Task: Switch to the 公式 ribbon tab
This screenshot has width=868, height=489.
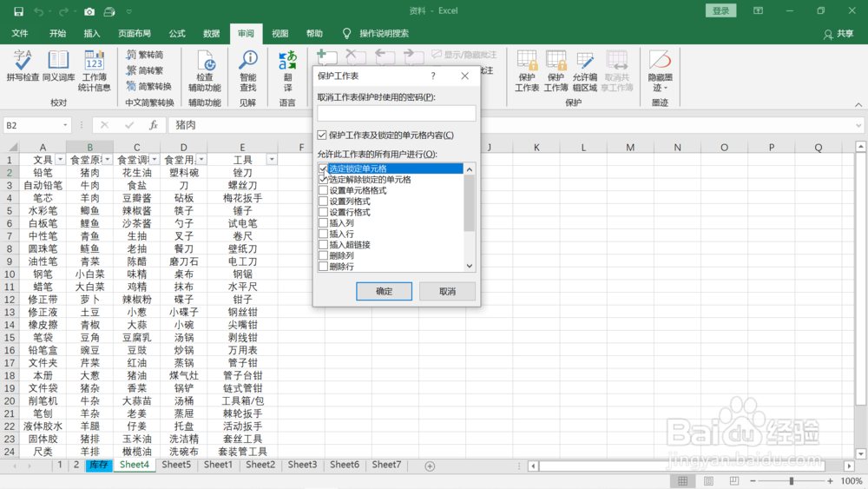Action: coord(177,34)
